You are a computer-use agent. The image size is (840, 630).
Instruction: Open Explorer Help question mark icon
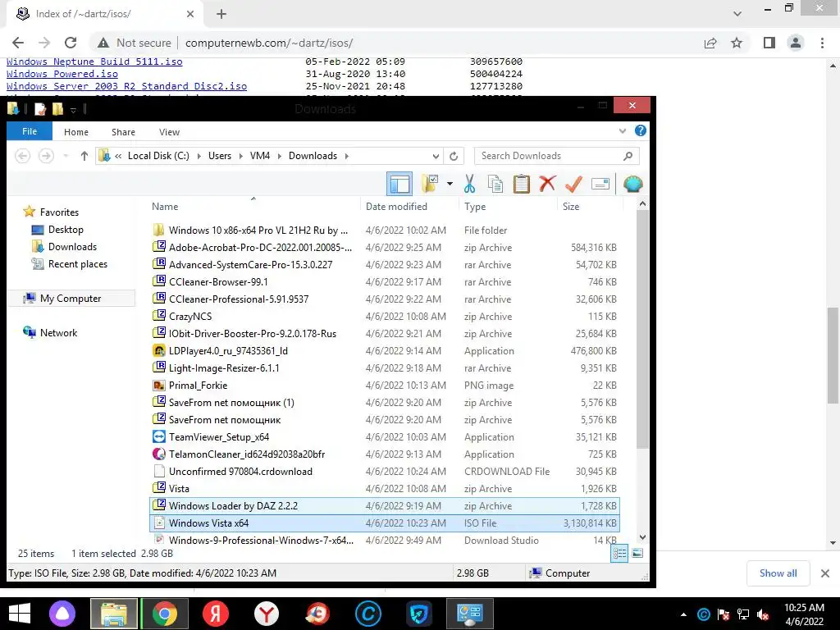tap(640, 130)
